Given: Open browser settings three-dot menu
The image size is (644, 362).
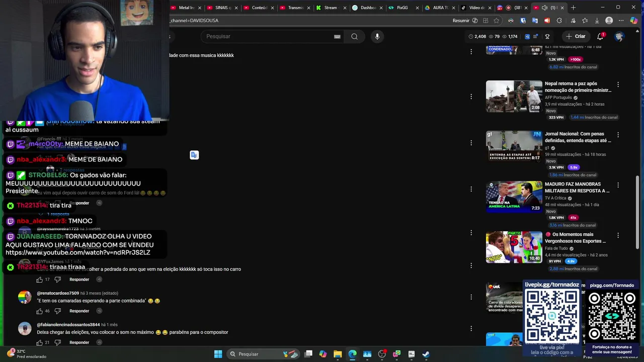Looking at the screenshot, I should tap(621, 21).
